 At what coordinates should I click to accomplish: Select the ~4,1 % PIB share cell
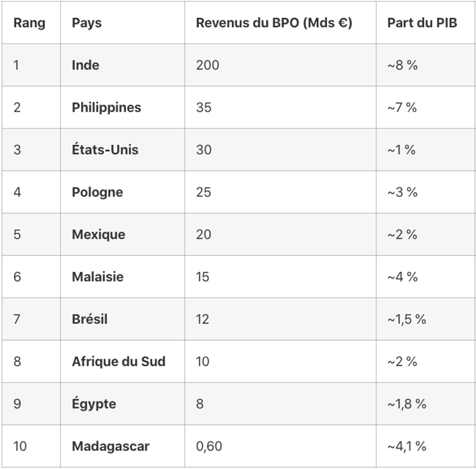407,447
